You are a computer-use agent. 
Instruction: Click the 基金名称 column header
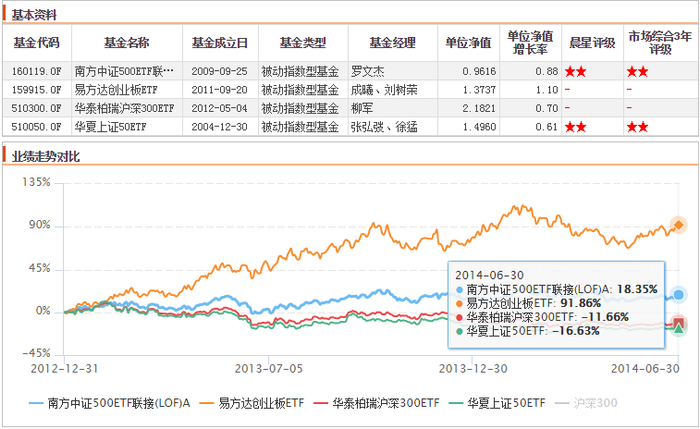(x=127, y=43)
